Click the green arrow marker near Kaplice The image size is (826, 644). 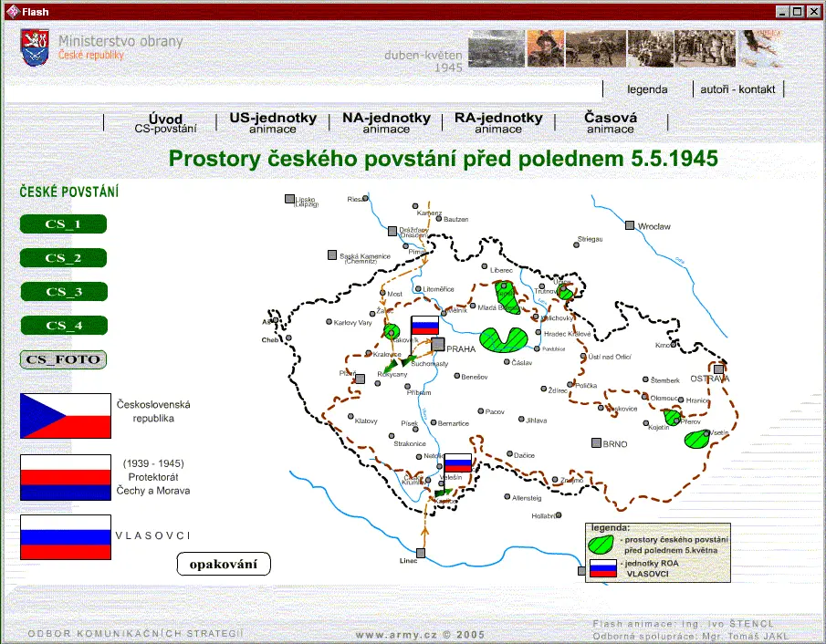443,493
